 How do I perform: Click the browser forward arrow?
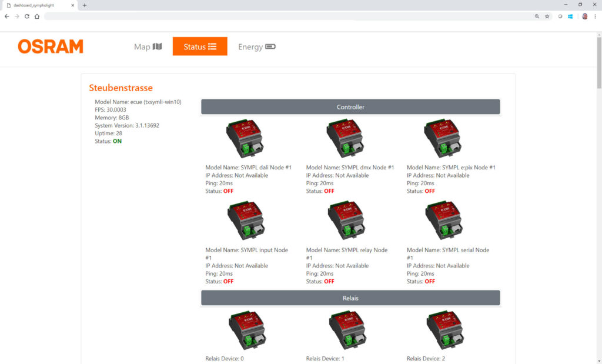pos(17,16)
